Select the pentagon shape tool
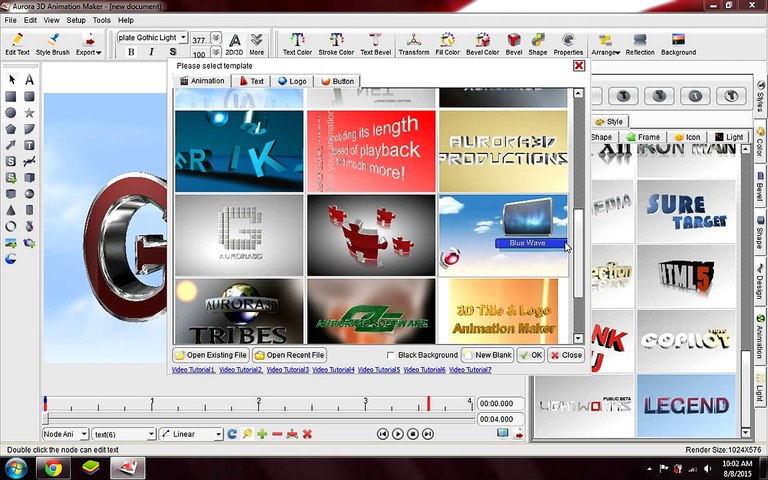 click(11, 129)
